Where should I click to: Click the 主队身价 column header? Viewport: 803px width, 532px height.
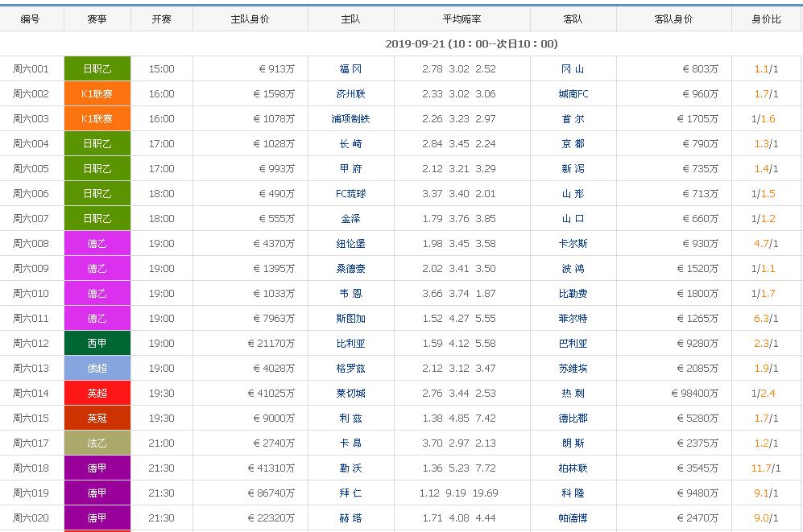click(250, 19)
